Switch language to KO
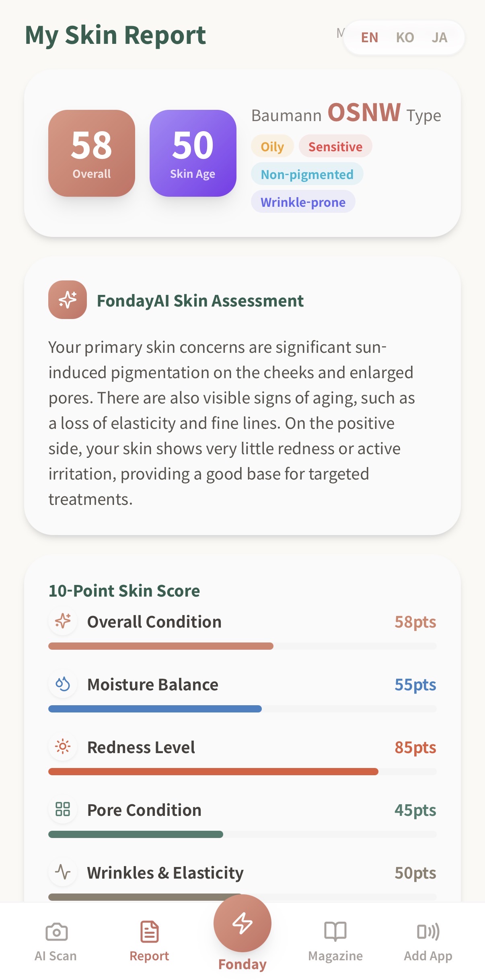Image resolution: width=485 pixels, height=980 pixels. [405, 37]
